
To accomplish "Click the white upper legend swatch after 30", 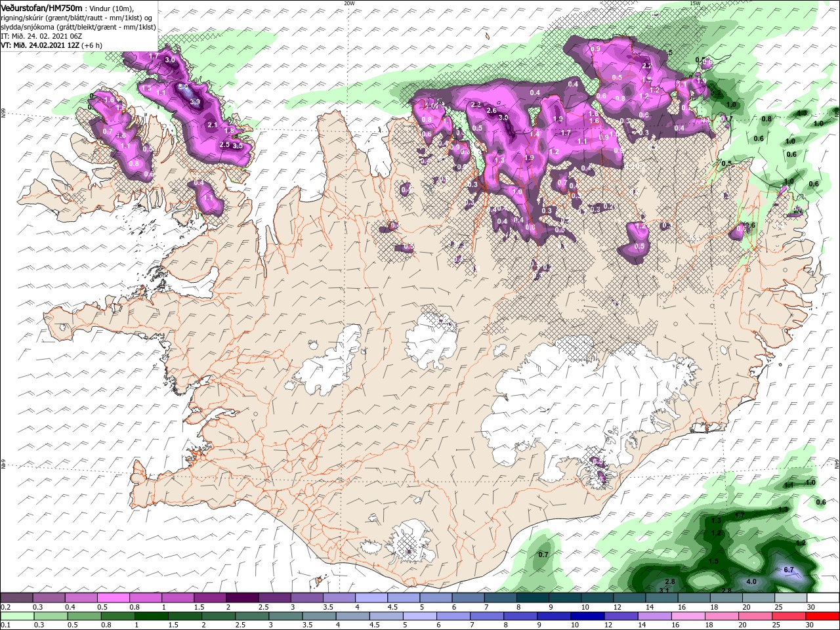I will (x=823, y=598).
